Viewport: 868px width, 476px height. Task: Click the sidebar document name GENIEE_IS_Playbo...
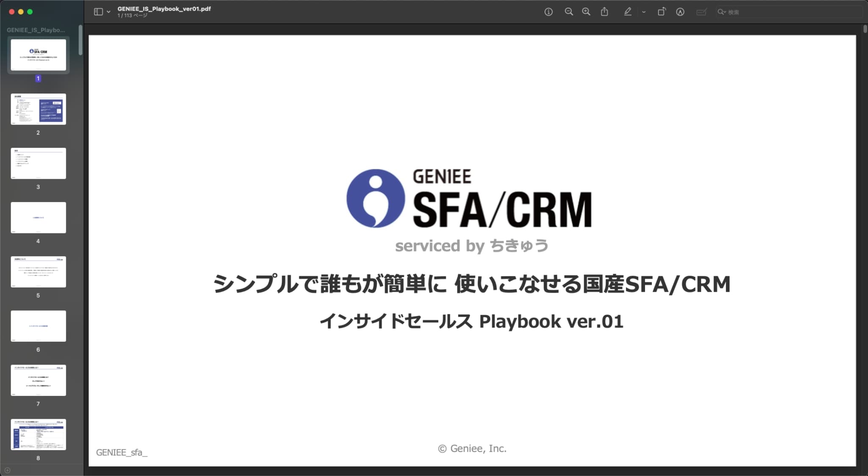click(x=36, y=30)
